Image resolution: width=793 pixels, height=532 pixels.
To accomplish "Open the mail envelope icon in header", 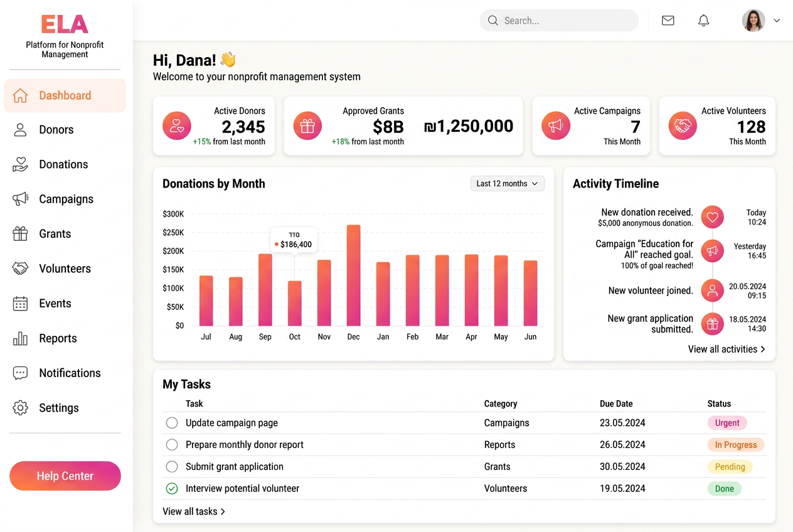I will pos(668,21).
